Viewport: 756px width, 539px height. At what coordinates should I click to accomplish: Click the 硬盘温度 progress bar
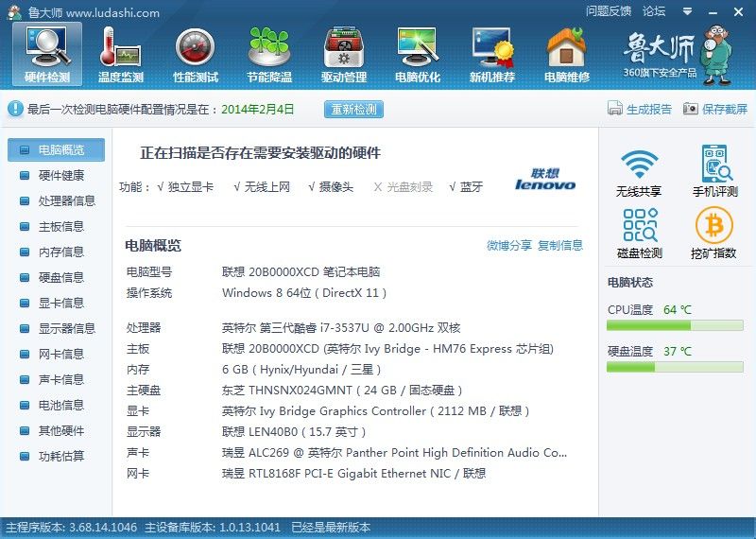tap(675, 367)
